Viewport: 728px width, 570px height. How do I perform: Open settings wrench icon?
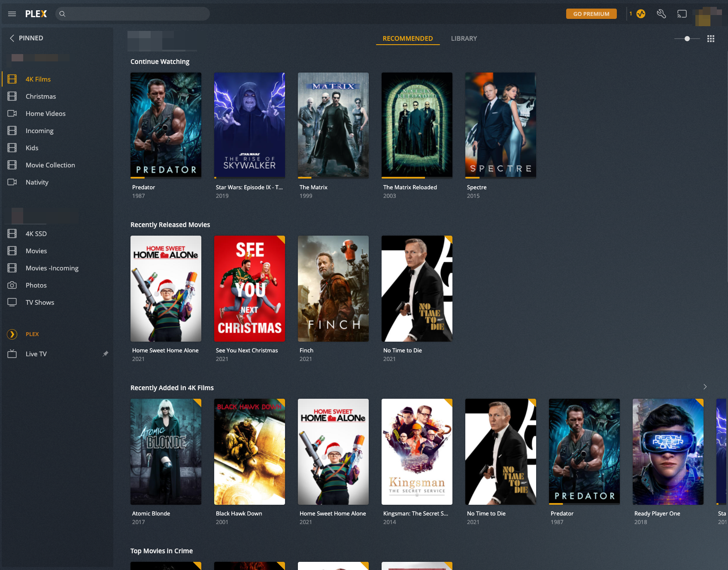(x=661, y=14)
